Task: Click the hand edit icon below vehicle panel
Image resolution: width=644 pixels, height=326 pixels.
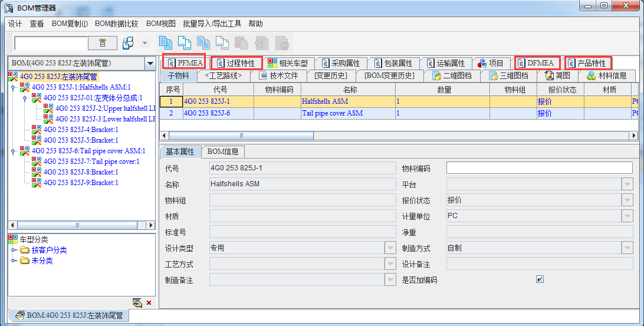Action: [137, 303]
